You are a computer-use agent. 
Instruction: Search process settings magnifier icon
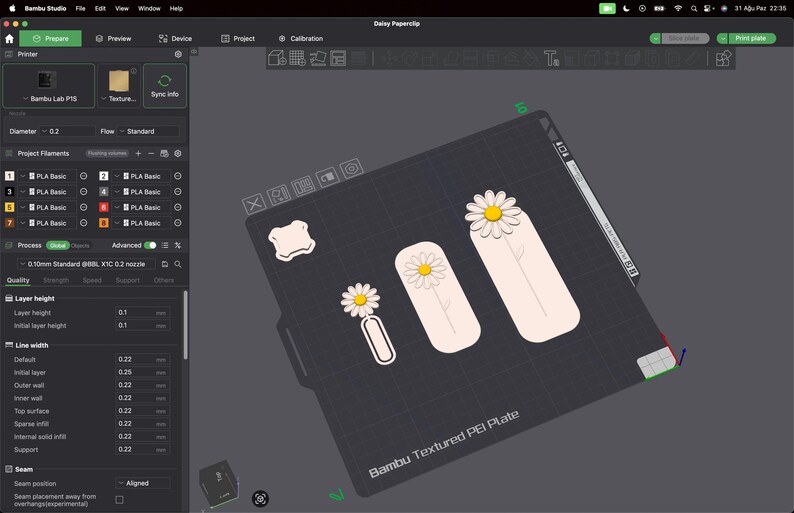tap(178, 264)
